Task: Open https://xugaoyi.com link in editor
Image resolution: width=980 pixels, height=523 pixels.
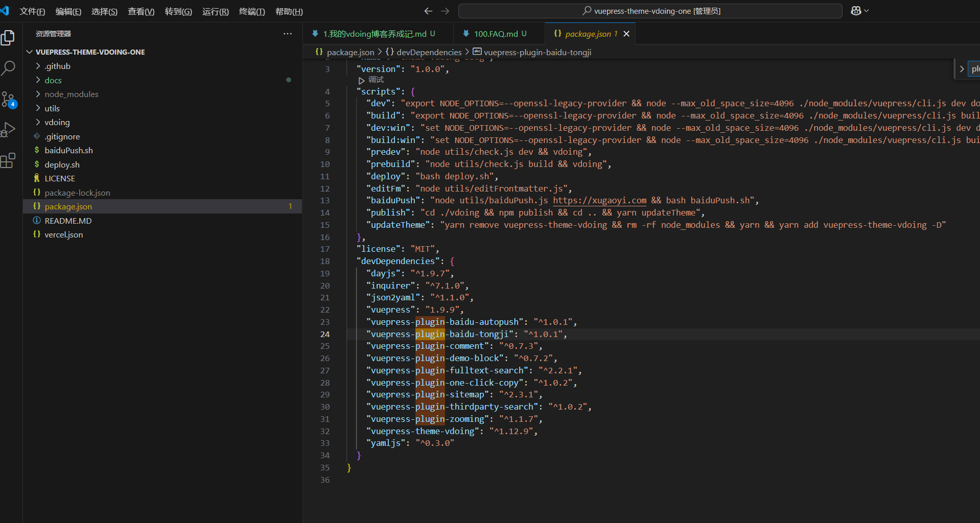Action: (599, 200)
